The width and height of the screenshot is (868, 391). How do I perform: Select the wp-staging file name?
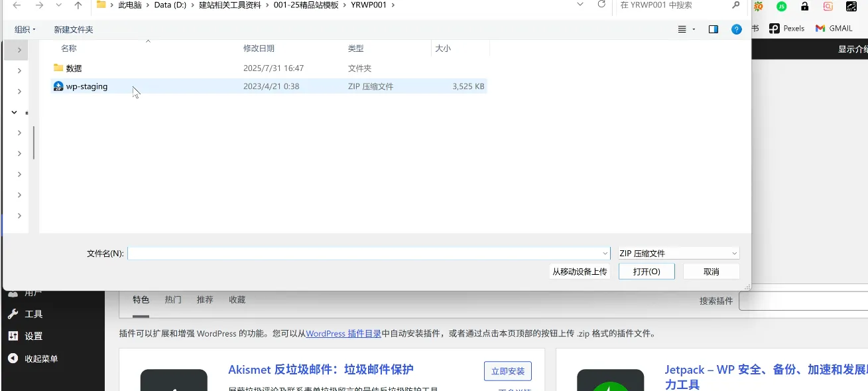(x=87, y=86)
